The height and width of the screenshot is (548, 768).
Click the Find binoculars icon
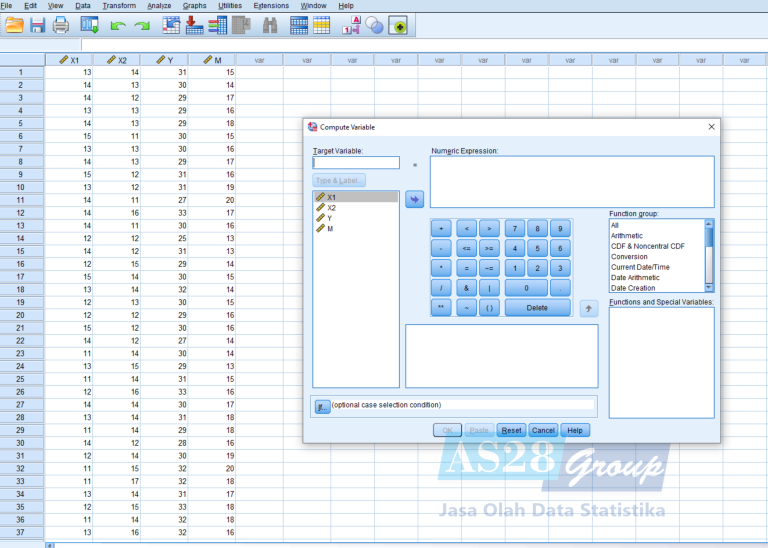pyautogui.click(x=270, y=25)
